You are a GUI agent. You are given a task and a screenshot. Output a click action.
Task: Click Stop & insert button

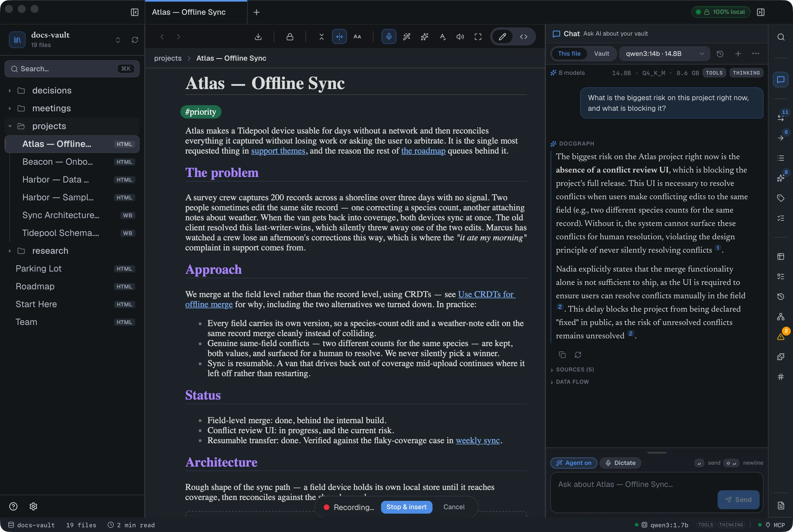click(x=407, y=507)
